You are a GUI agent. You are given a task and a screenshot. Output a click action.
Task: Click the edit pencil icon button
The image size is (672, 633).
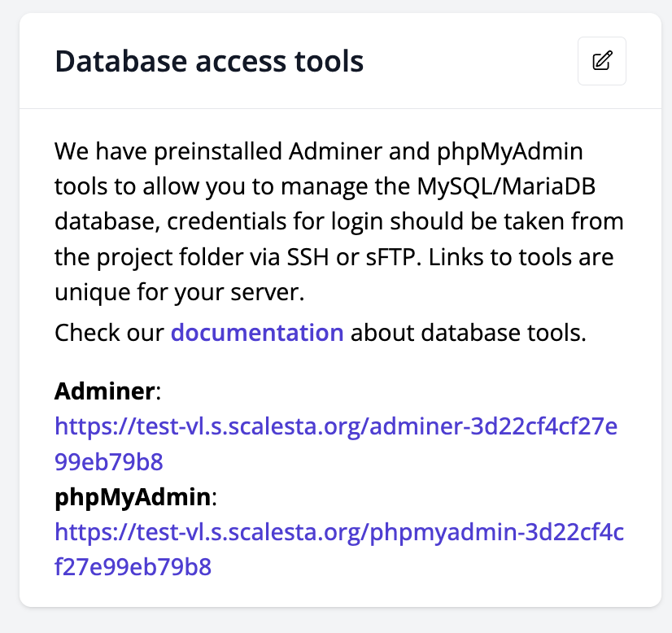601,61
